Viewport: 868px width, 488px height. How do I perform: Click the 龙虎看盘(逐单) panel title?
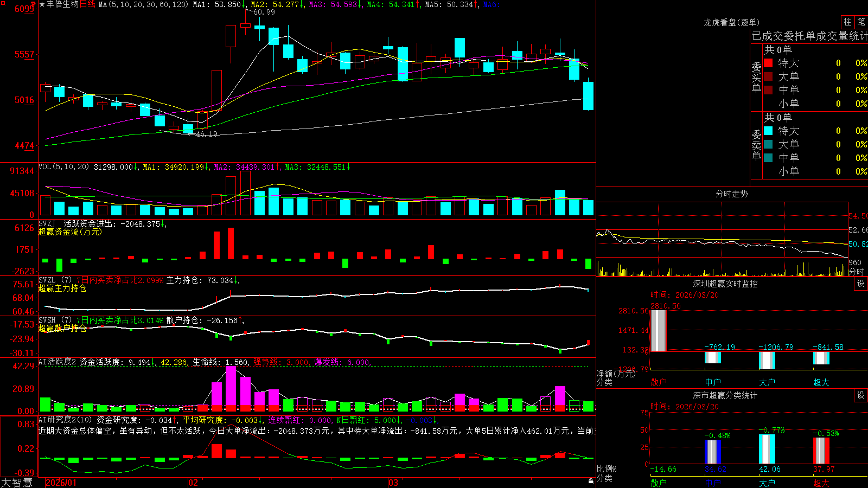731,22
